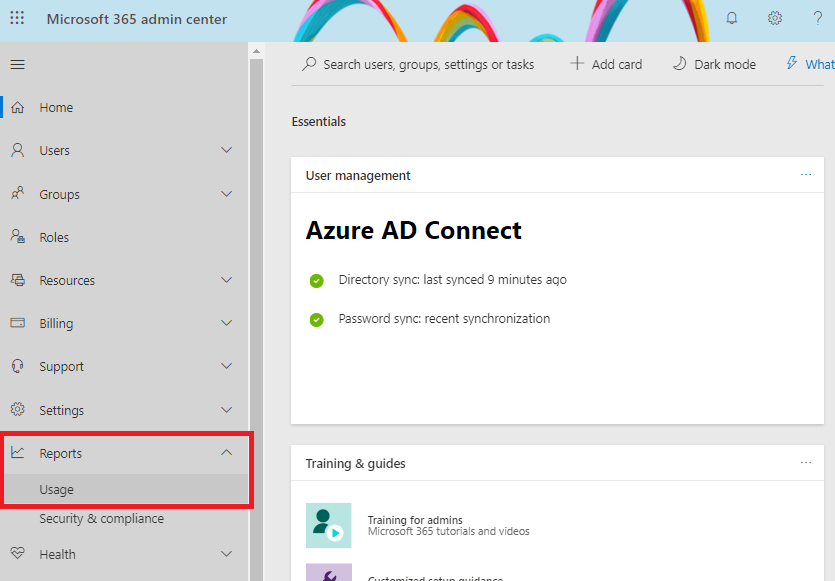This screenshot has height=581, width=835.
Task: Select the Roles icon
Action: 20,237
